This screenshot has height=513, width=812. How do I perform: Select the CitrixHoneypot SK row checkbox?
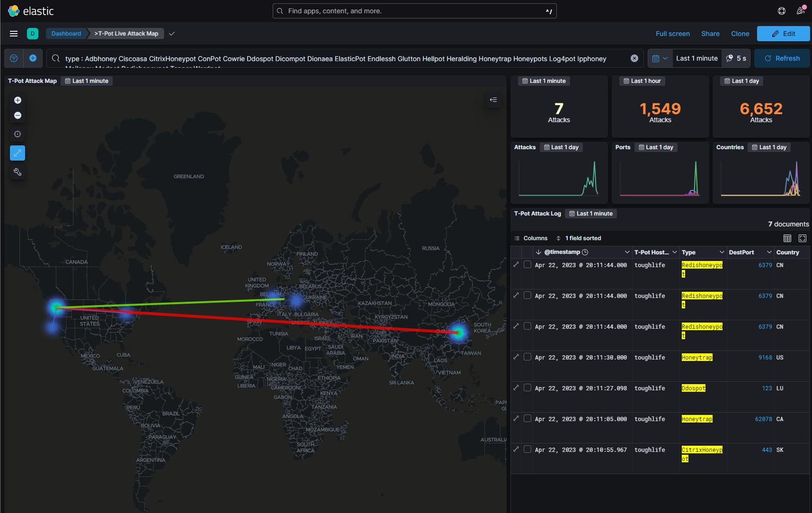tap(527, 450)
